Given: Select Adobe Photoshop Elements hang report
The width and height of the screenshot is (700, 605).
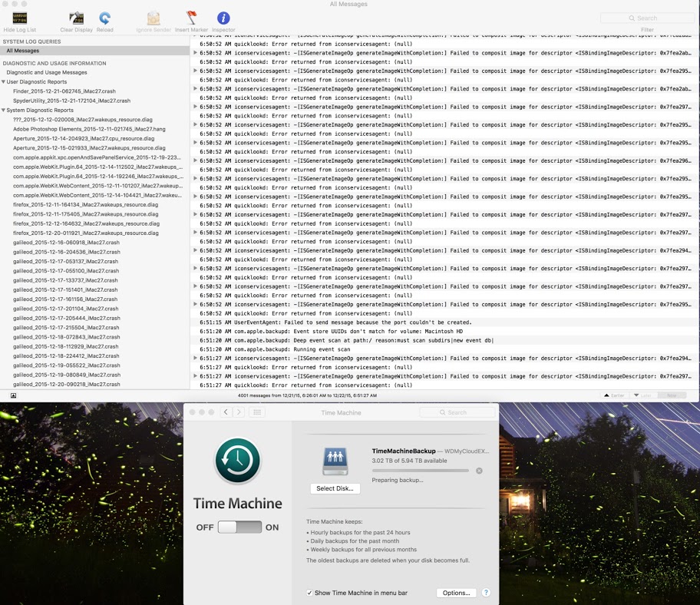Looking at the screenshot, I should pos(89,129).
